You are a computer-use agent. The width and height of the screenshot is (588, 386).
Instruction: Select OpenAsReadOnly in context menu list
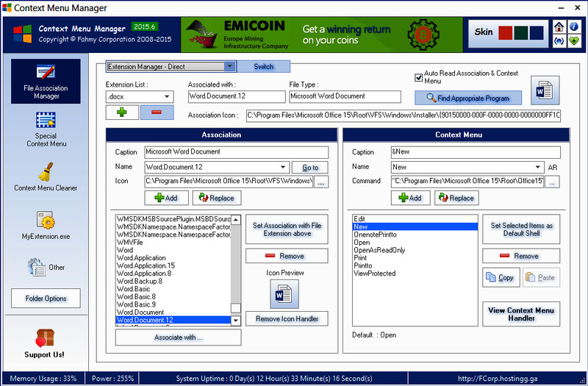(415, 250)
